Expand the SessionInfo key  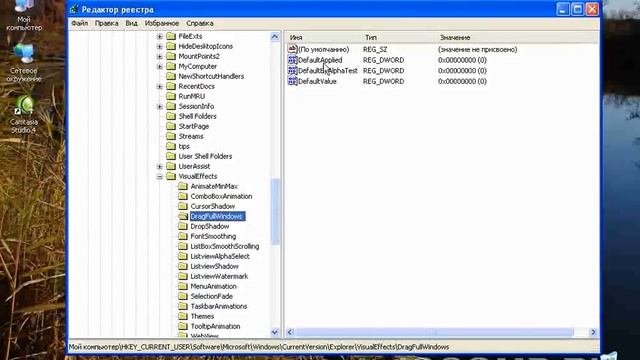[160, 107]
